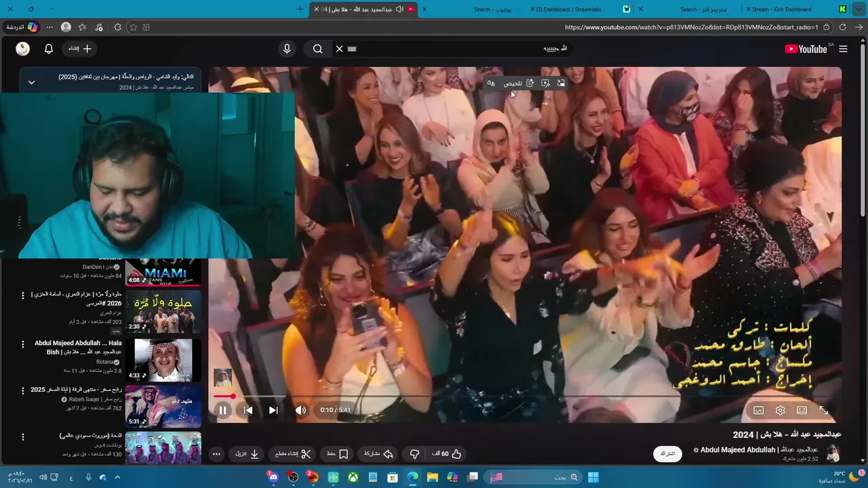Subscribe with the اشتراك button

pyautogui.click(x=667, y=453)
